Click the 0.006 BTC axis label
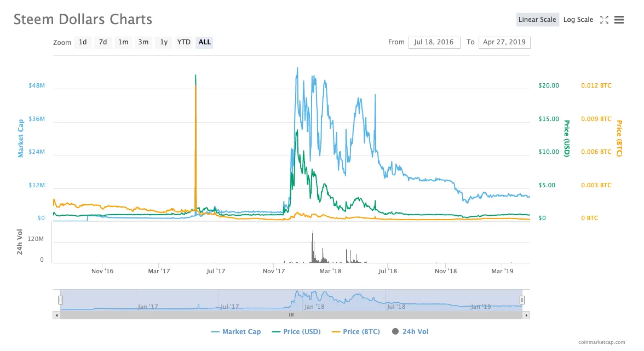The height and width of the screenshot is (351, 644). (596, 152)
